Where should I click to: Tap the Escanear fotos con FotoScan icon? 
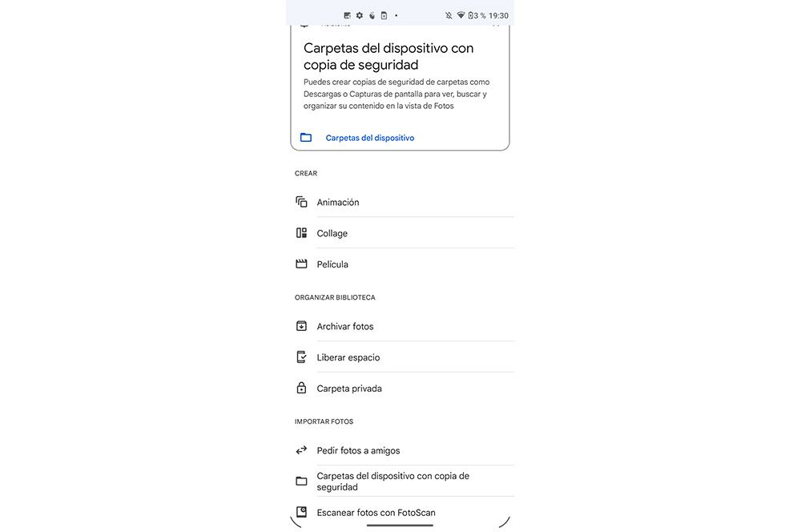pos(301,511)
